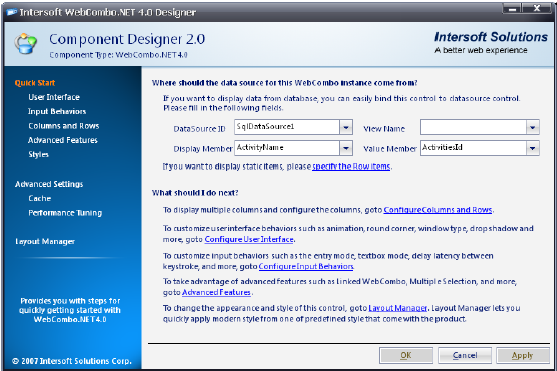557x371 pixels.
Task: Select Quick Start in the sidebar
Action: tap(35, 83)
